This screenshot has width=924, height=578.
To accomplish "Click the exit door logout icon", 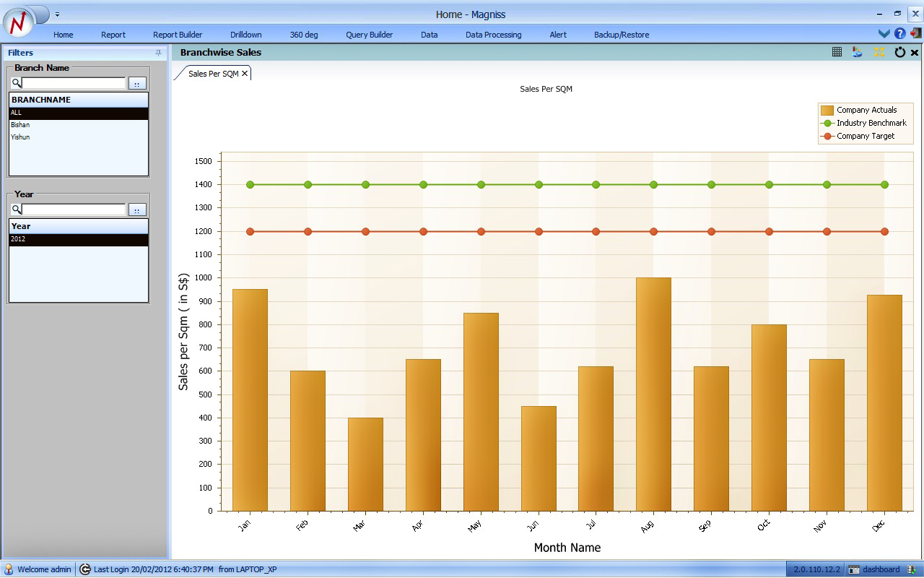I will (x=915, y=33).
